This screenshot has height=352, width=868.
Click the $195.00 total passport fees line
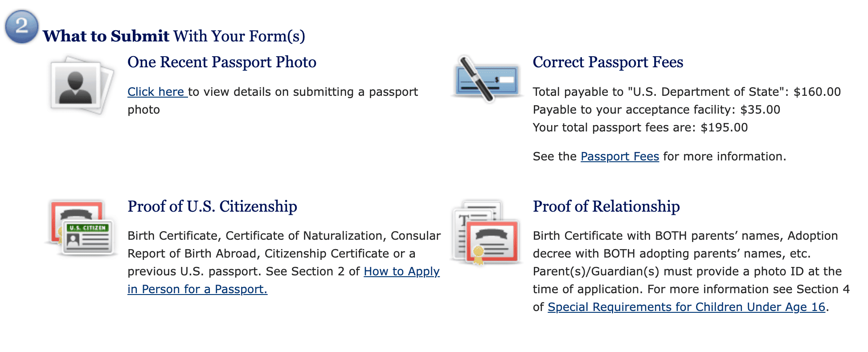tap(640, 127)
